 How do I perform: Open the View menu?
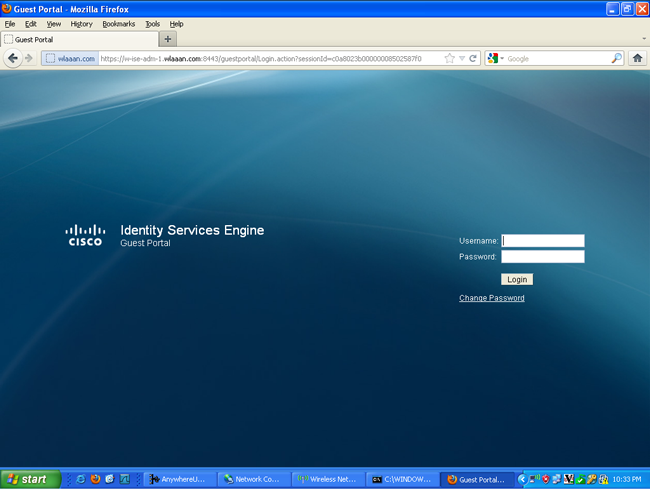pyautogui.click(x=53, y=24)
